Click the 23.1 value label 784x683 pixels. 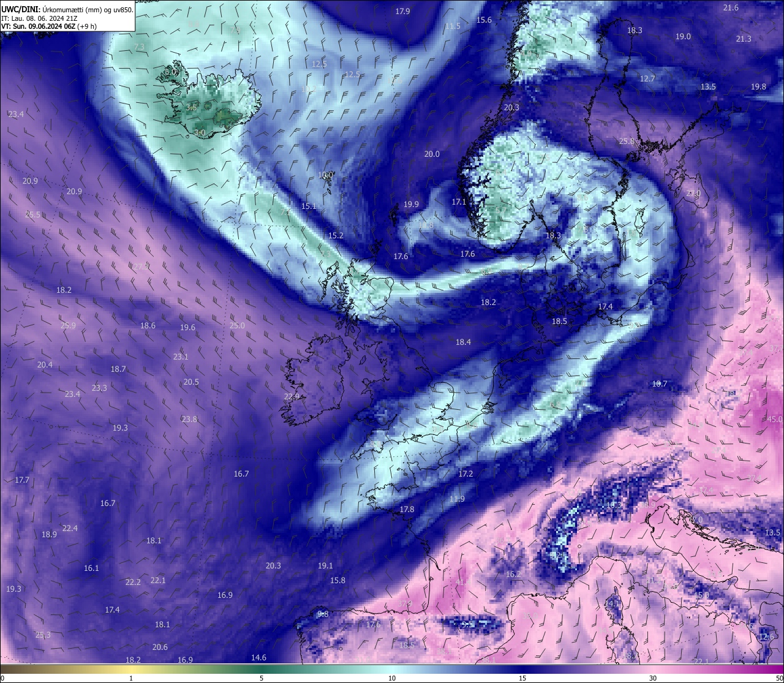(181, 357)
